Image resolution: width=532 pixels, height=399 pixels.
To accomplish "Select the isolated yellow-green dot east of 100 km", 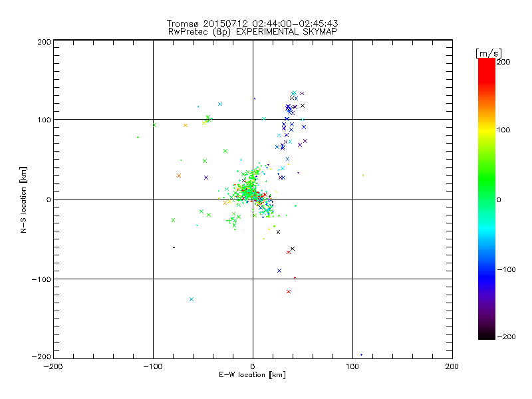I will point(363,176).
